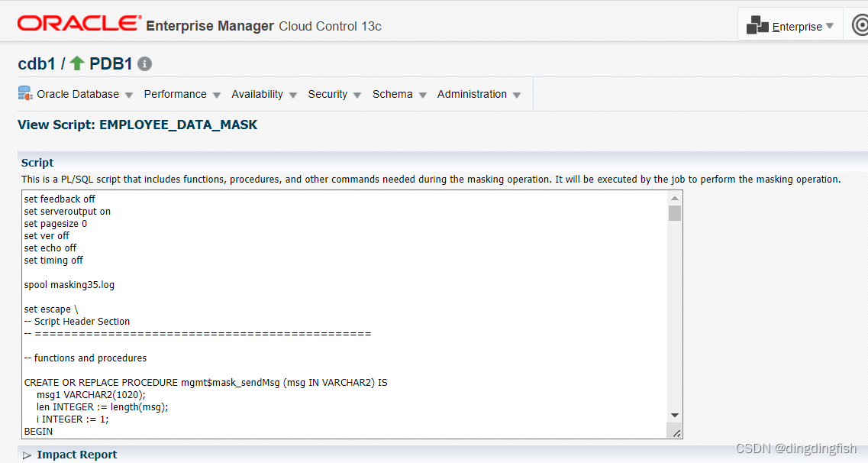Open the Availability menu
Screen dimensions: 868x463
(x=257, y=94)
